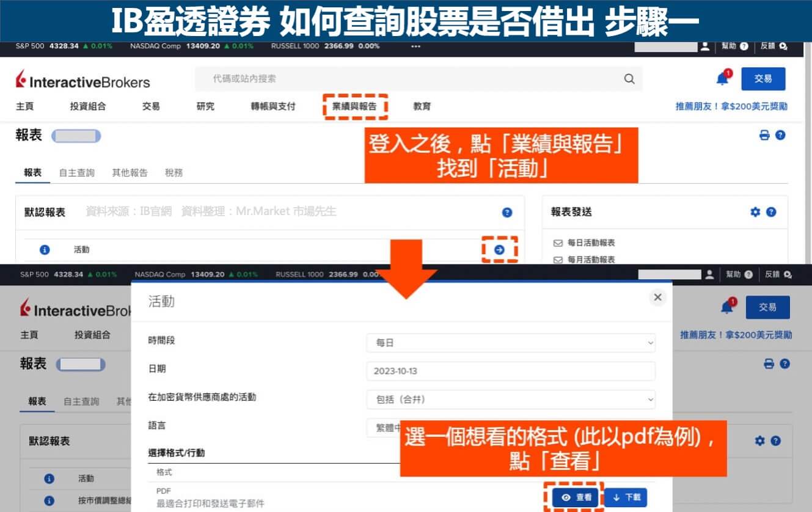Image resolution: width=812 pixels, height=512 pixels.
Task: Open 報表發送 settings gear in the upper screenshot
Action: [755, 212]
